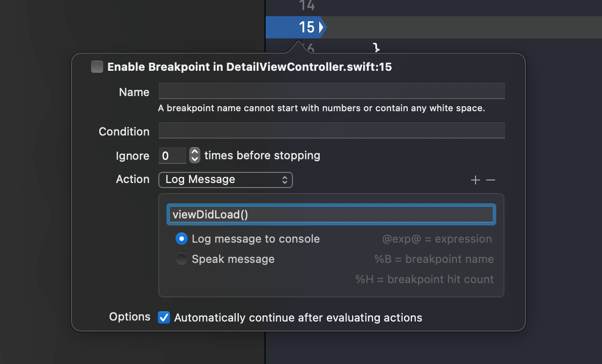
Task: Click the blue breakpoint marker on line 15
Action: [296, 27]
